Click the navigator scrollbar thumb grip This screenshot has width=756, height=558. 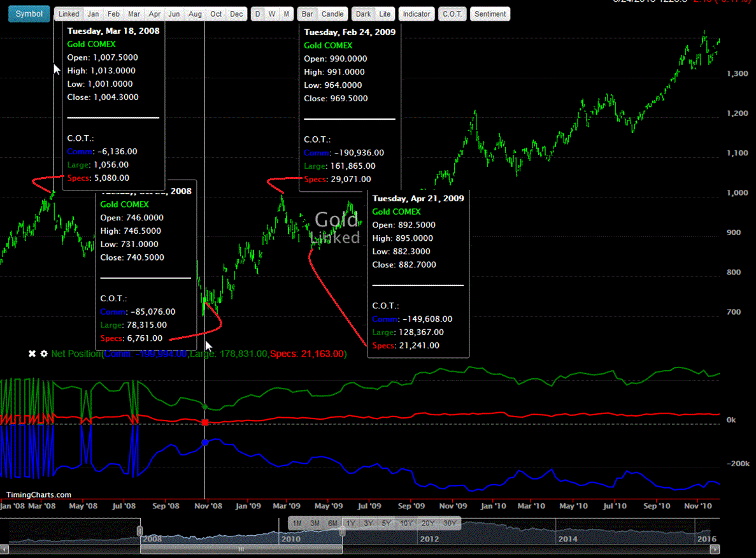coord(241,549)
